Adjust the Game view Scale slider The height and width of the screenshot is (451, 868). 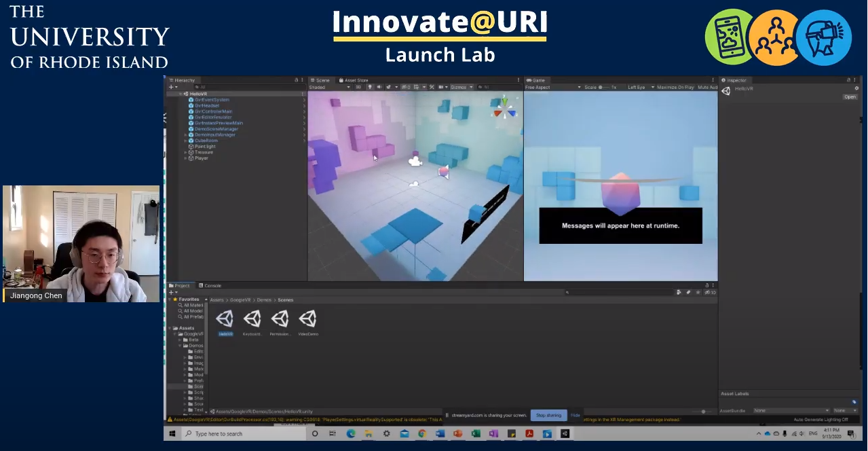point(603,87)
